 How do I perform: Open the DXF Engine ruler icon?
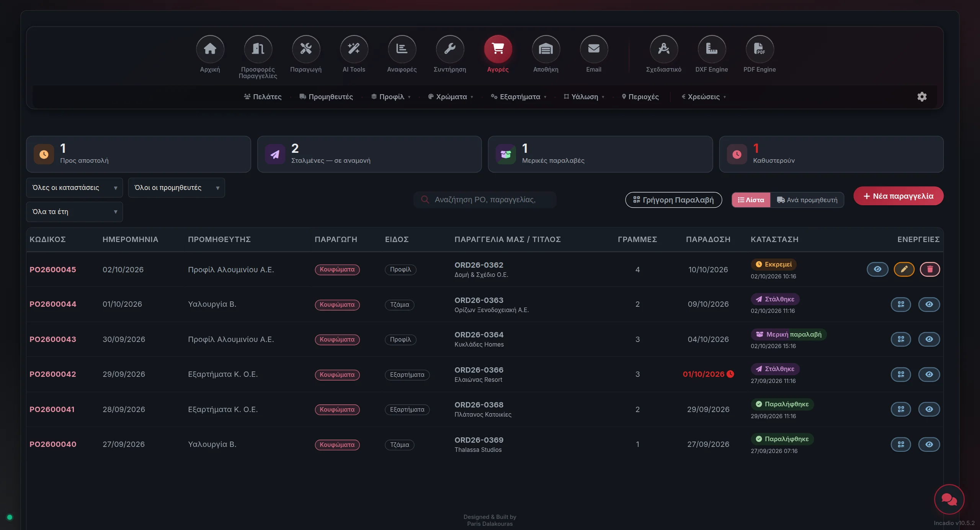(712, 49)
